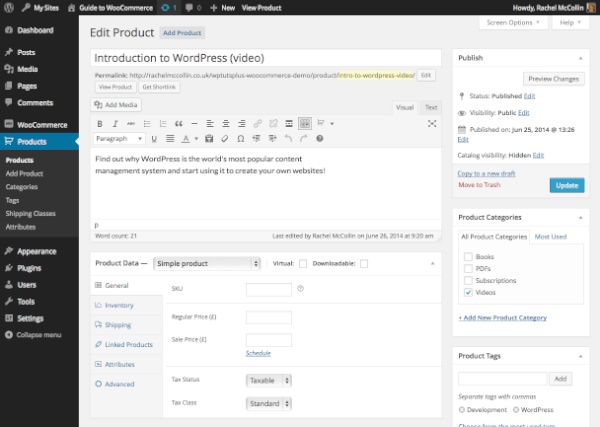Screen dimensions: 600x427
Task: Open the Paragraph format dropdown
Action: (119, 139)
